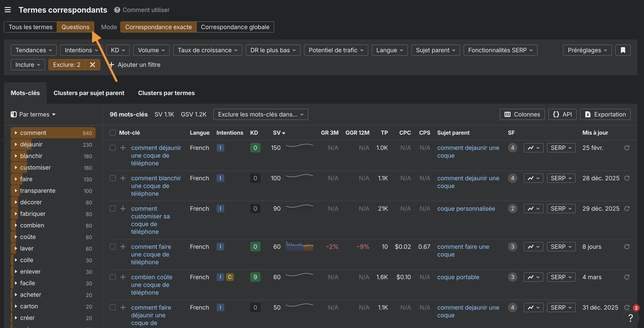Viewport: 644px width, 328px height.
Task: Click Ajouter un filtre
Action: point(135,64)
